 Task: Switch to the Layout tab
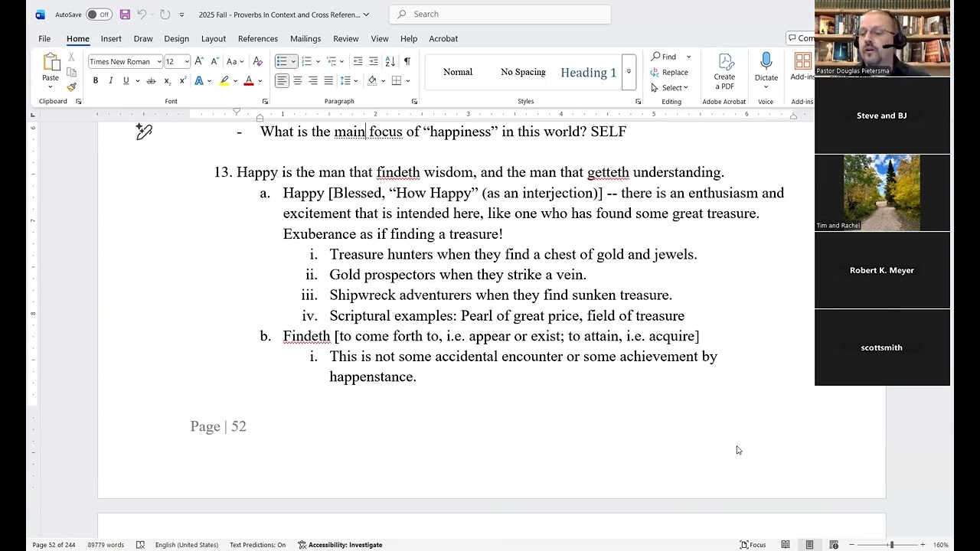tap(213, 38)
